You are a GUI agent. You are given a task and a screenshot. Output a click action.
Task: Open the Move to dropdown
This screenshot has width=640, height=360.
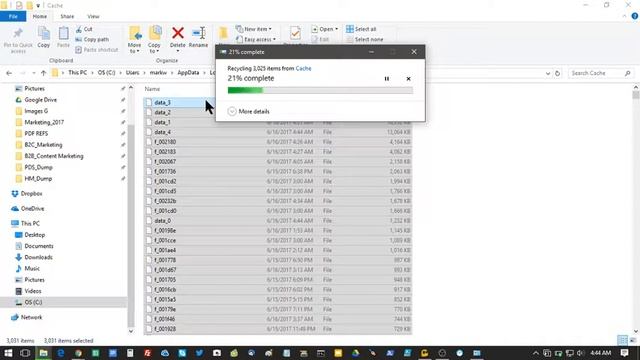(x=134, y=48)
